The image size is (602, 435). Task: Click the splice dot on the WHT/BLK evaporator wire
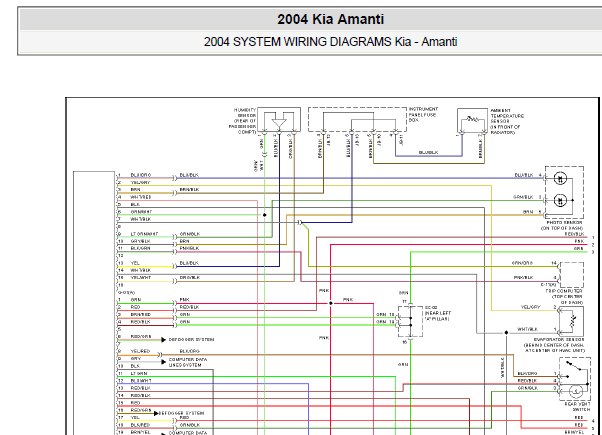(506, 332)
